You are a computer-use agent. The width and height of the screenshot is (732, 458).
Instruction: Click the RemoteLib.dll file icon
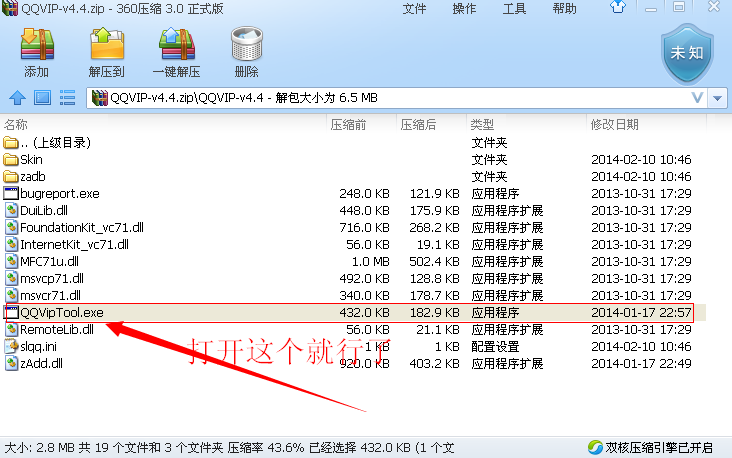(x=11, y=330)
